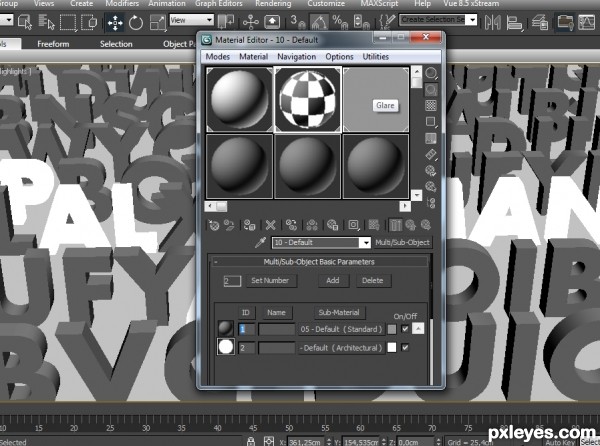
Task: Open Utilities menu in Material Editor
Action: pos(375,57)
